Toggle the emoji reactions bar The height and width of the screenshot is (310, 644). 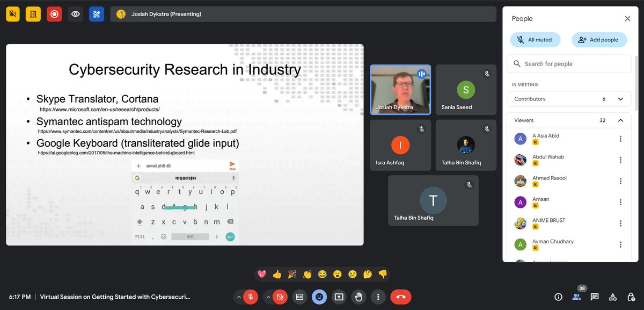pos(319,297)
